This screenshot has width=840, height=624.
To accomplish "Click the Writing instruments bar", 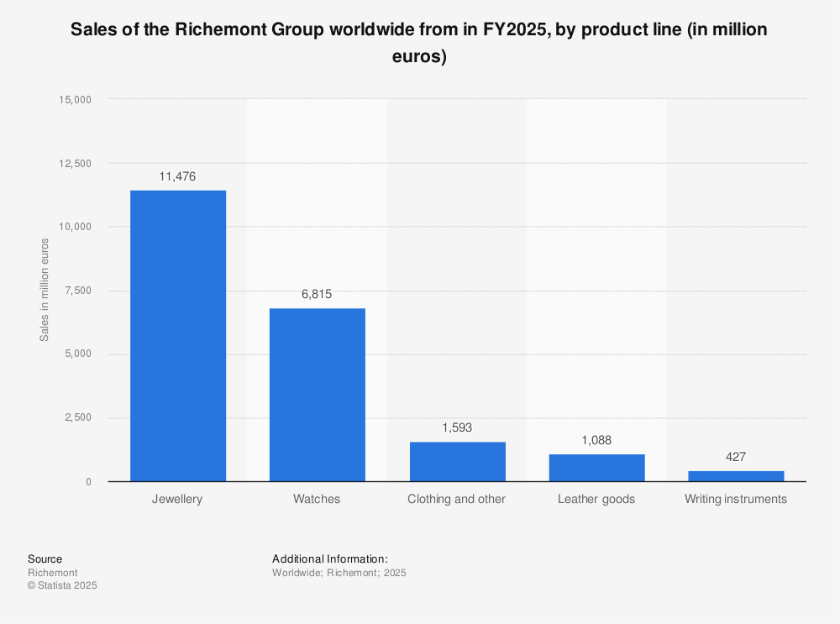I will pos(736,476).
